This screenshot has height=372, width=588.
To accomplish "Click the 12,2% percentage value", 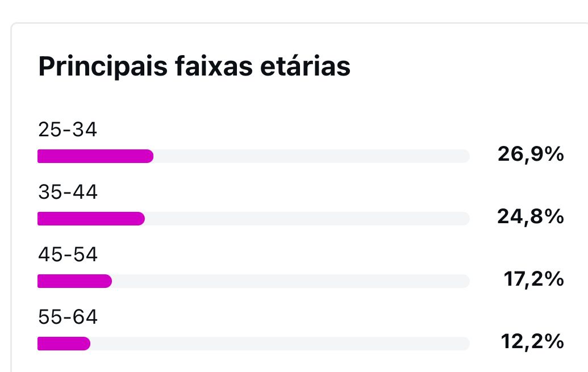I will click(x=532, y=342).
